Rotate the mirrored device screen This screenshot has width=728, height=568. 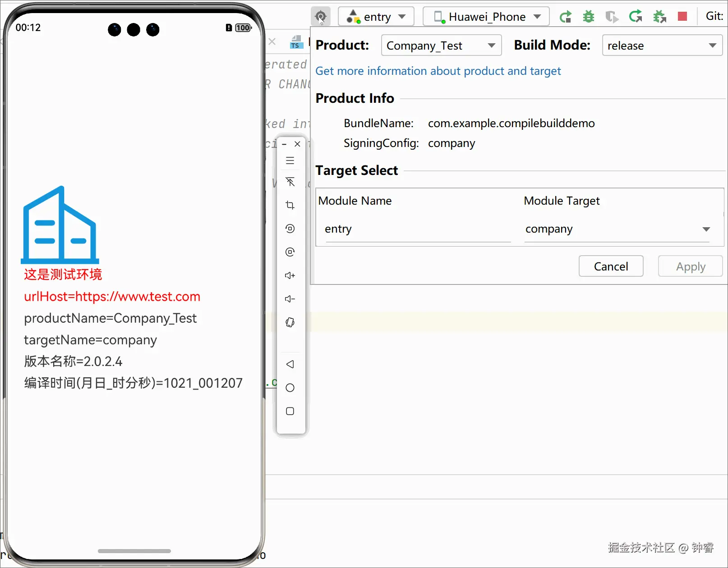pos(290,322)
